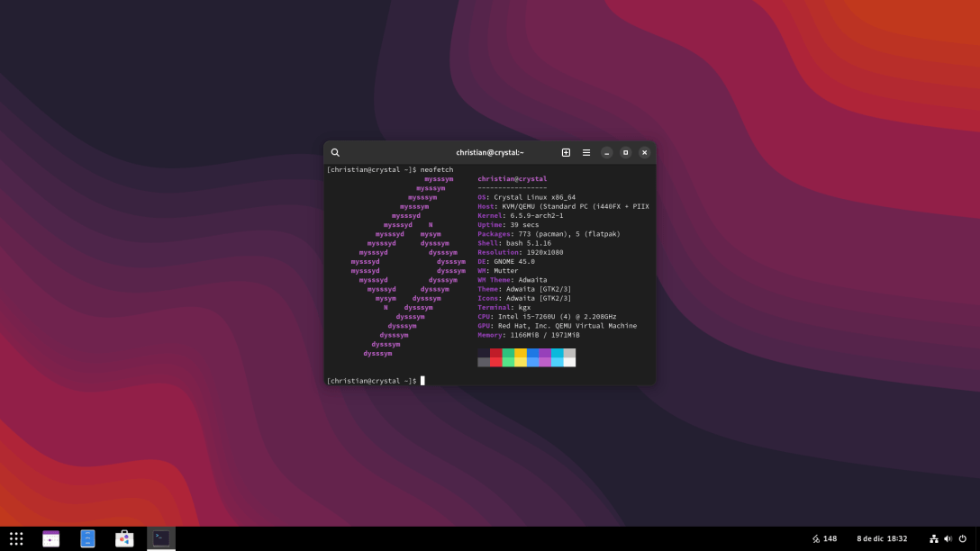Viewport: 980px width, 551px height.
Task: Click the GPU: Red Hat, Inc. QEMU line
Action: pos(558,326)
